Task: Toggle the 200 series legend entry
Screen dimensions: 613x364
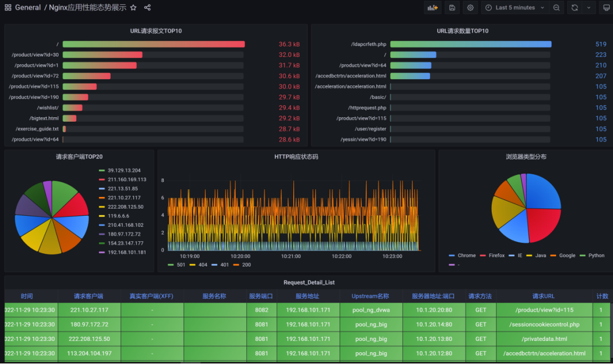Action: [242, 264]
